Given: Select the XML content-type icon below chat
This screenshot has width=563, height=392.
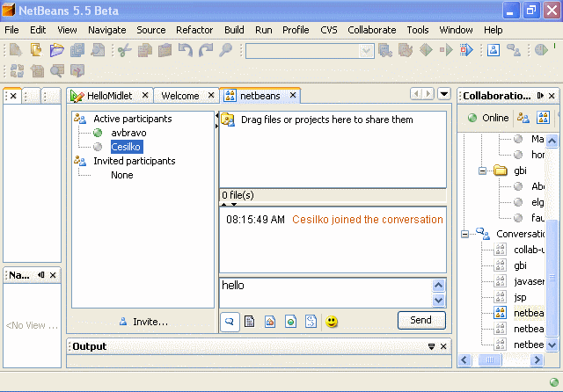Looking at the screenshot, I should tap(311, 322).
